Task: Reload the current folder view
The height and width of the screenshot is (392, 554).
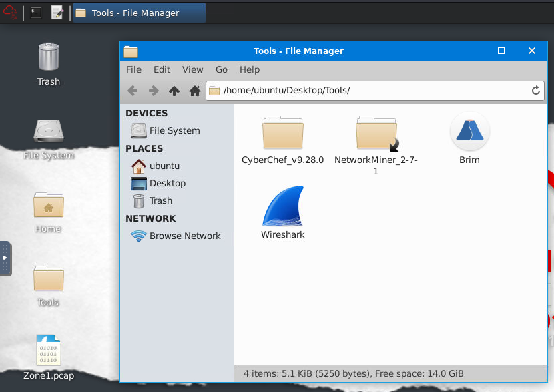Action: tap(535, 91)
